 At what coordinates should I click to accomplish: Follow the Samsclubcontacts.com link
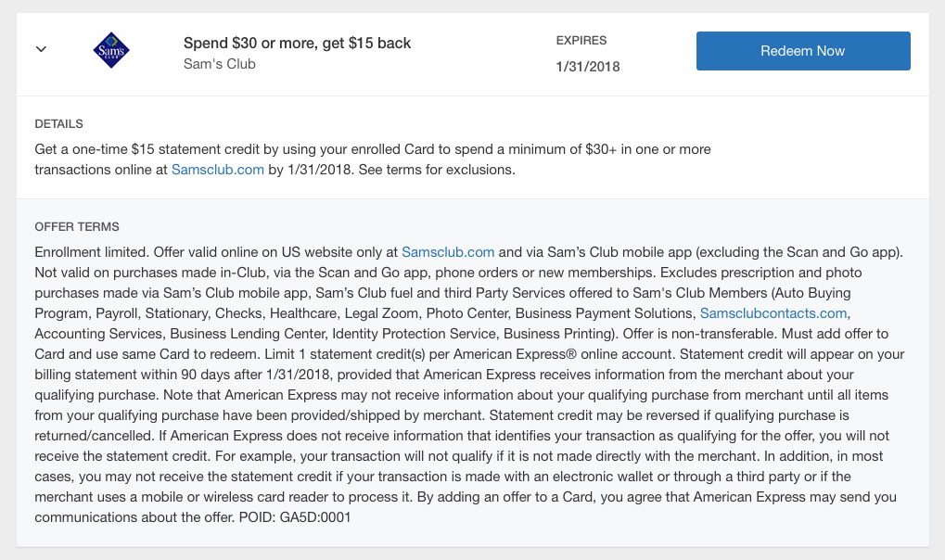(x=773, y=313)
